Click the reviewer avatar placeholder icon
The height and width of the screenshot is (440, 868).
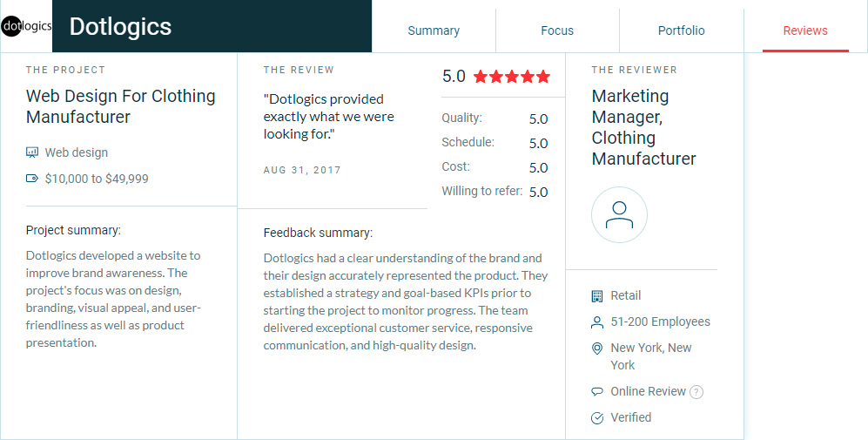[x=619, y=214]
